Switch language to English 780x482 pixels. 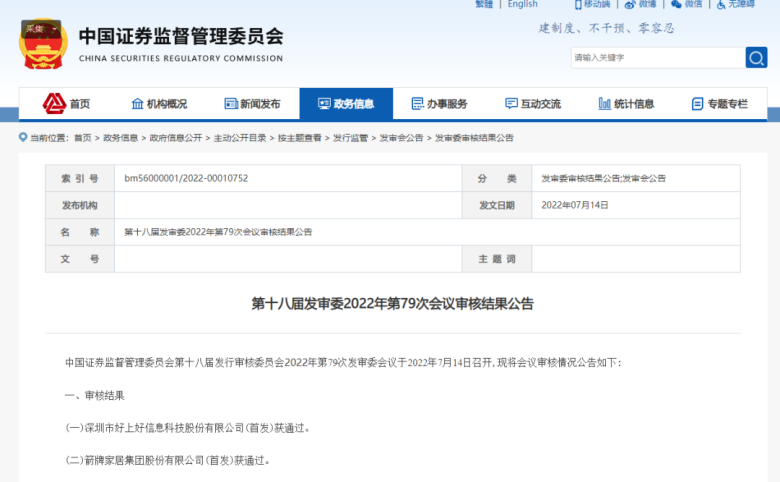tap(522, 4)
